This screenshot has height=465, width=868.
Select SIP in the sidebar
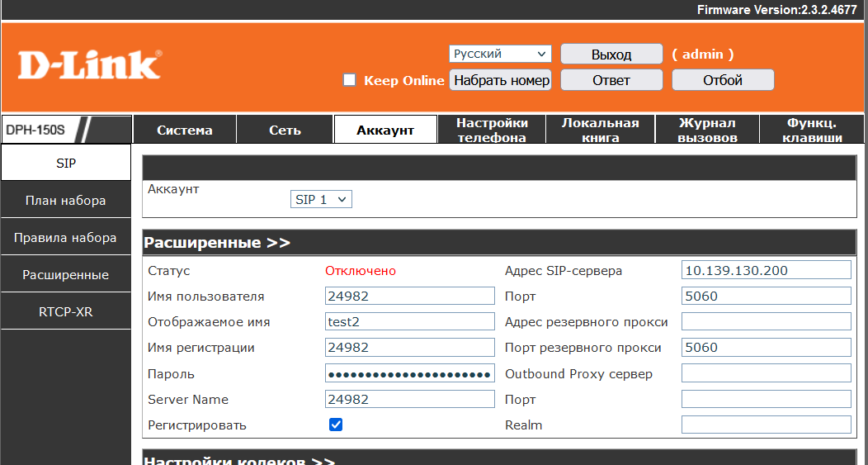click(x=66, y=163)
